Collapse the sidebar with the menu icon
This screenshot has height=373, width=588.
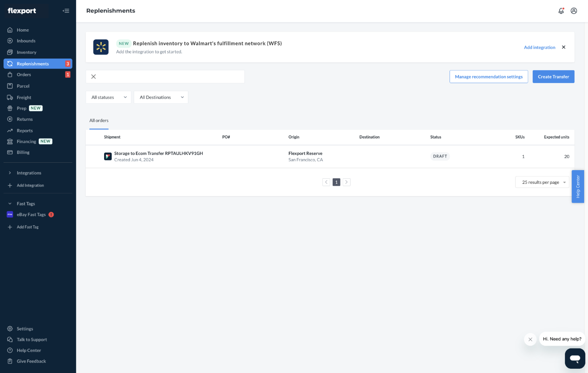[66, 11]
